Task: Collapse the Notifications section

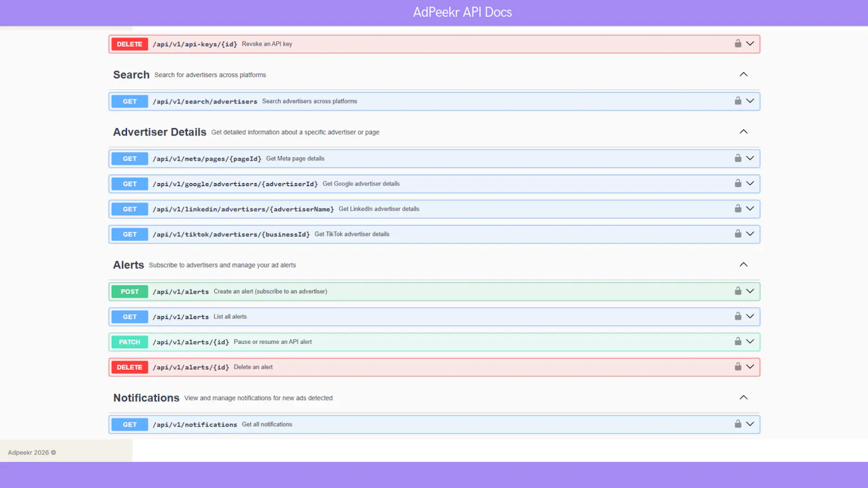Action: 744,397
